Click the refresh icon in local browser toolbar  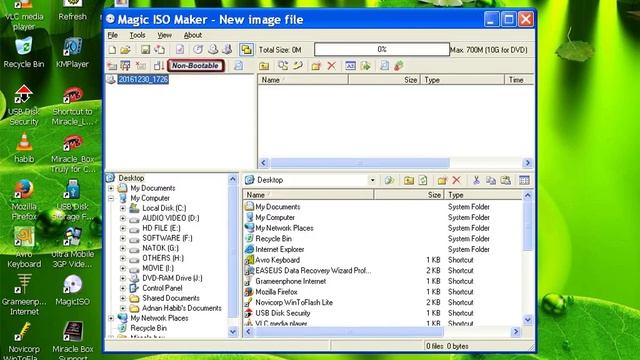(423, 180)
